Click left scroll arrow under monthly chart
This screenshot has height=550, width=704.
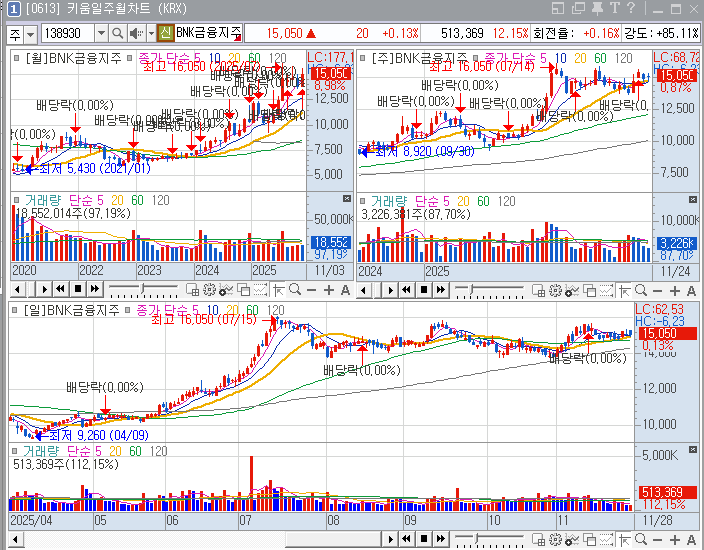18,290
